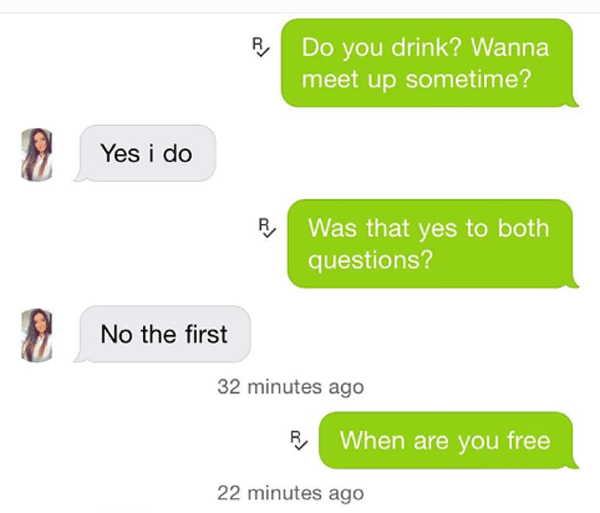Click the read receipt icon beside 'Was that yes' message

tap(267, 228)
